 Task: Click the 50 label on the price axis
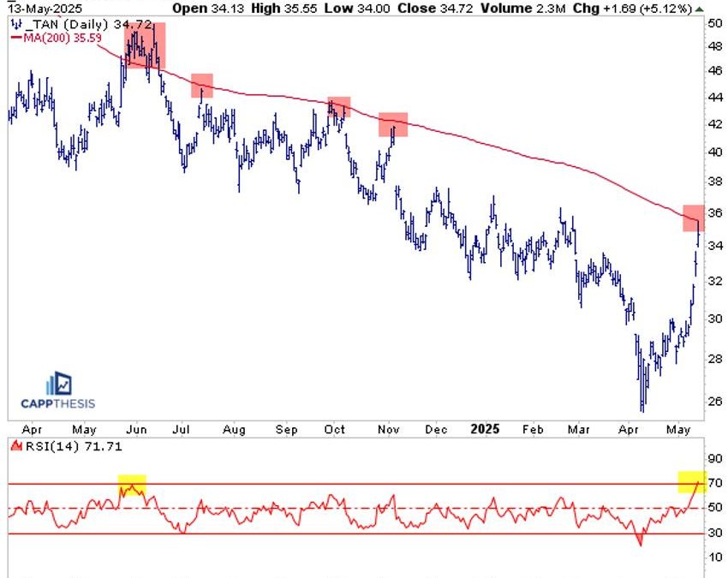715,23
